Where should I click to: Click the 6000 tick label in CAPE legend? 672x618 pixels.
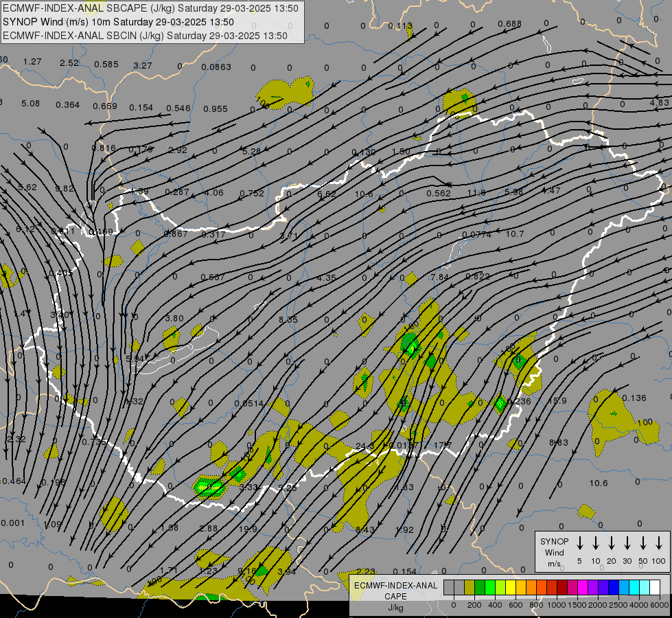[x=660, y=605]
